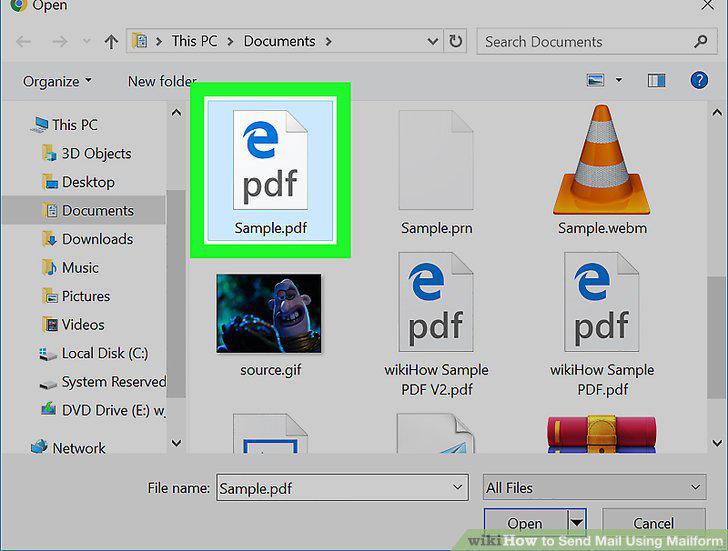This screenshot has height=551, width=728.
Task: Click the Sample.pdf file name label
Action: (271, 228)
